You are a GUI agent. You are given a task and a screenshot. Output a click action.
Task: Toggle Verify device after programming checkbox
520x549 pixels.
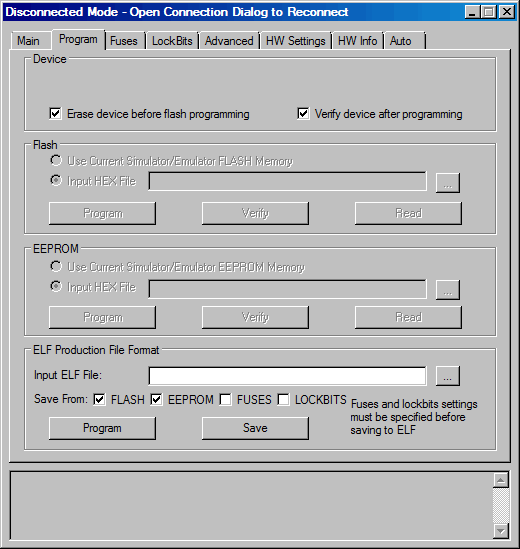(303, 114)
